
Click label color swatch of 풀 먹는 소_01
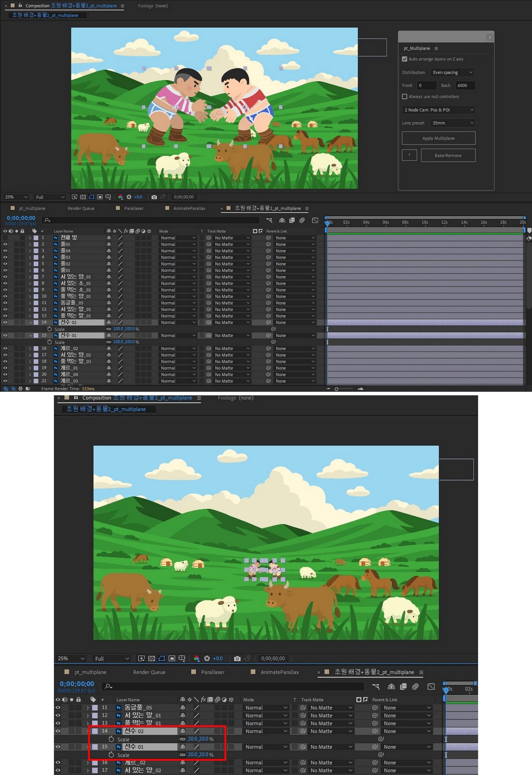[36, 290]
